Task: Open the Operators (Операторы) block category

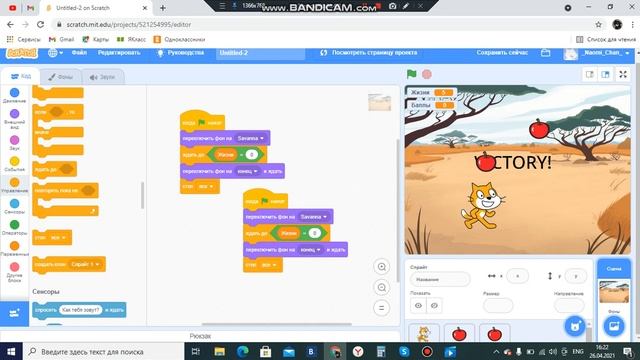Action: pyautogui.click(x=14, y=227)
